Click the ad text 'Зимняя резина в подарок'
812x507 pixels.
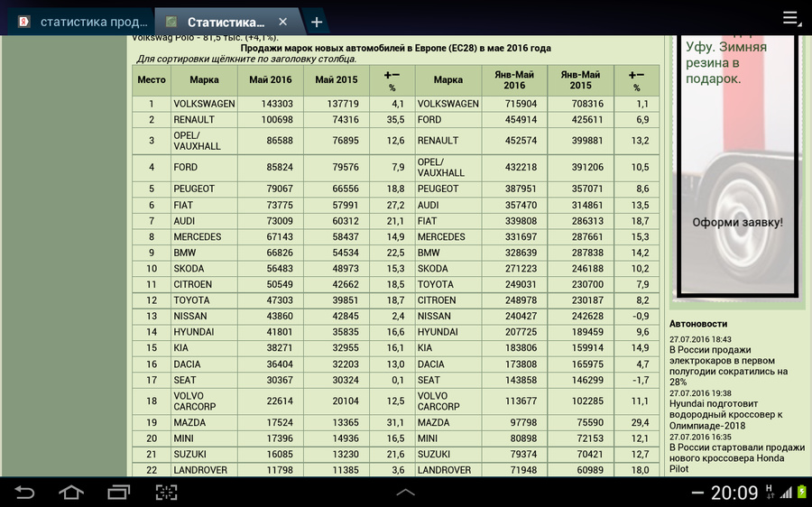pyautogui.click(x=726, y=62)
